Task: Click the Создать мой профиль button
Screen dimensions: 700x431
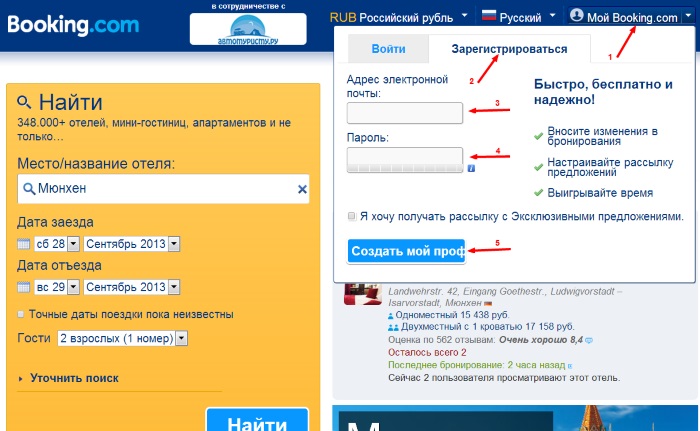Action: click(406, 251)
